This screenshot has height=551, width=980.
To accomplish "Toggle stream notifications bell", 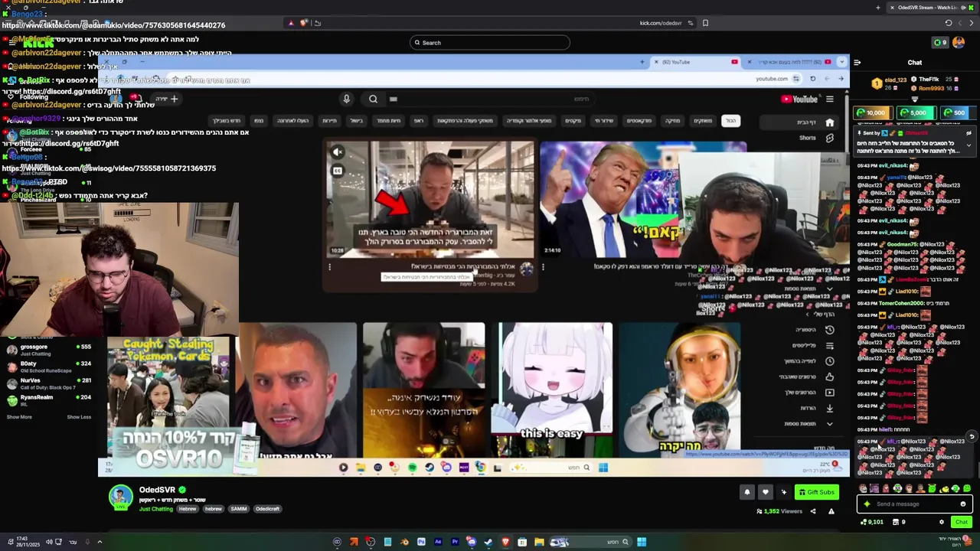I will (x=747, y=492).
